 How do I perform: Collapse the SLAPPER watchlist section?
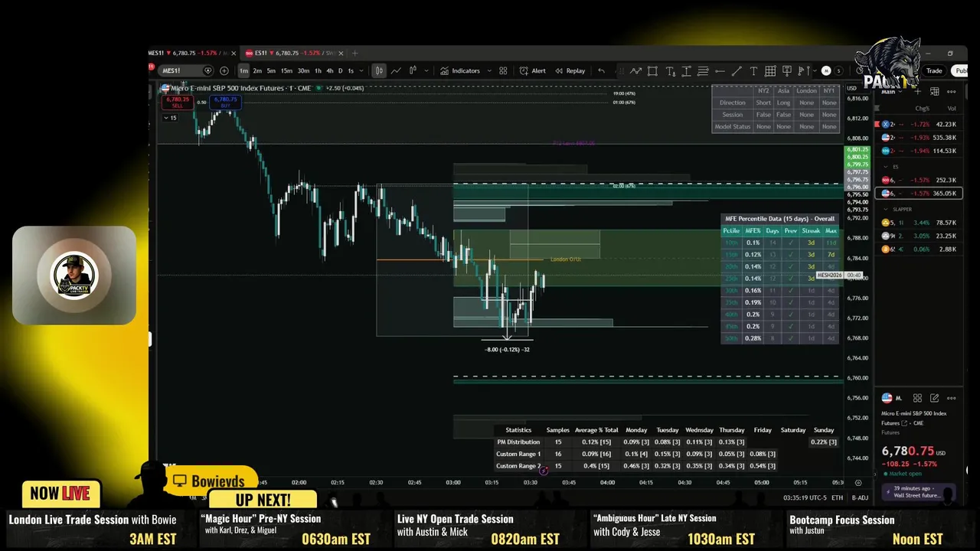(886, 209)
